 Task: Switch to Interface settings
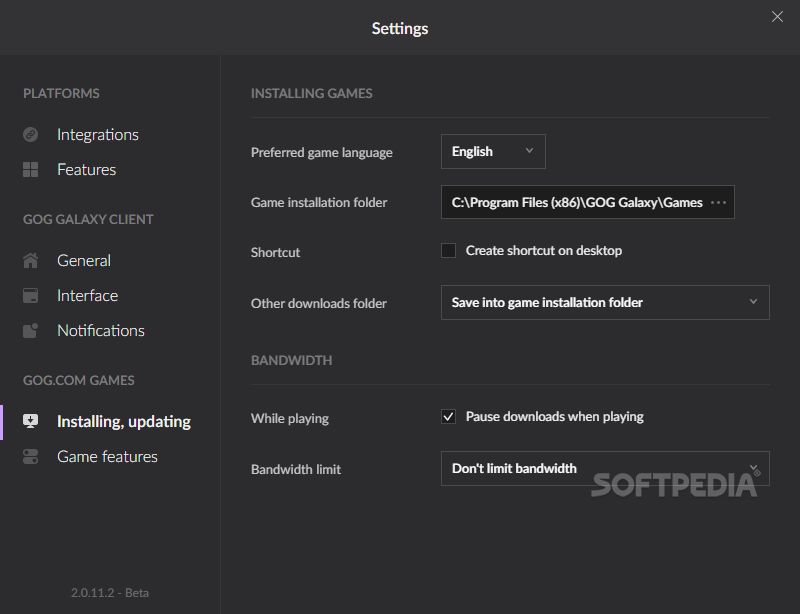[x=88, y=296]
